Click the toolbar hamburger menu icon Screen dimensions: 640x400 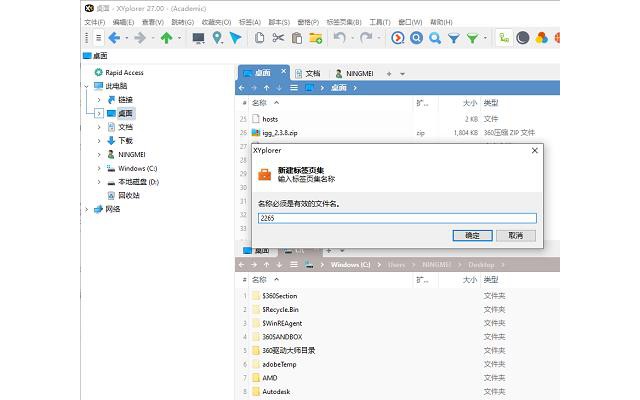click(98, 38)
